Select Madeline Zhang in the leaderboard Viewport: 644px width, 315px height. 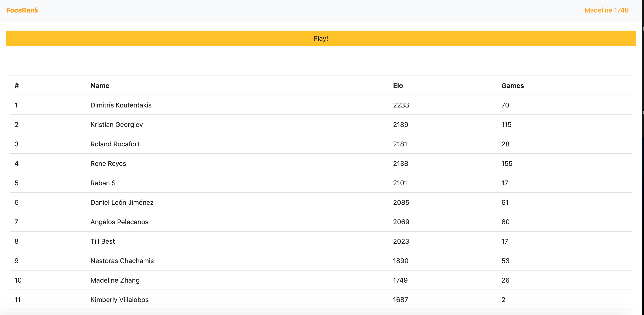click(x=115, y=280)
